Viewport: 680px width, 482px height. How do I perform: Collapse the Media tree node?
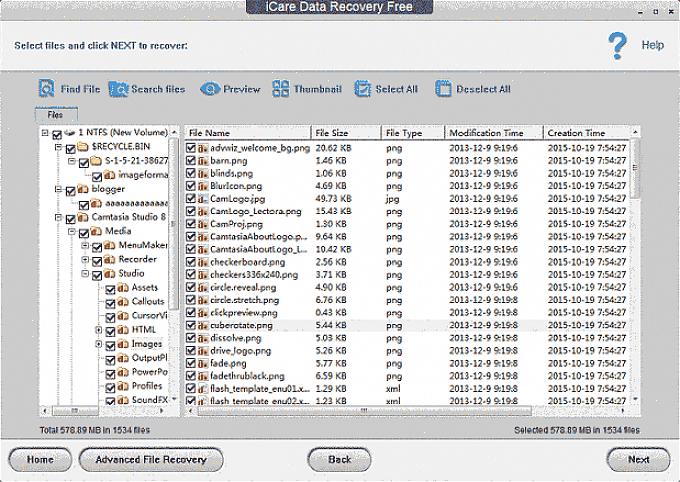click(x=72, y=232)
